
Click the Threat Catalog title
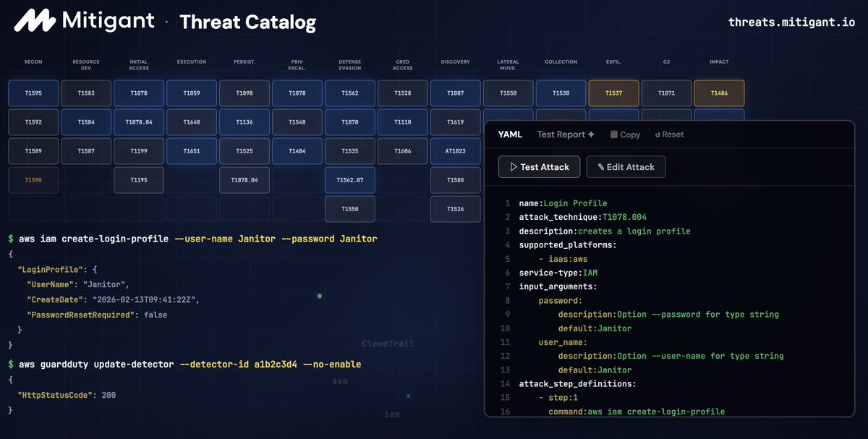tap(248, 22)
